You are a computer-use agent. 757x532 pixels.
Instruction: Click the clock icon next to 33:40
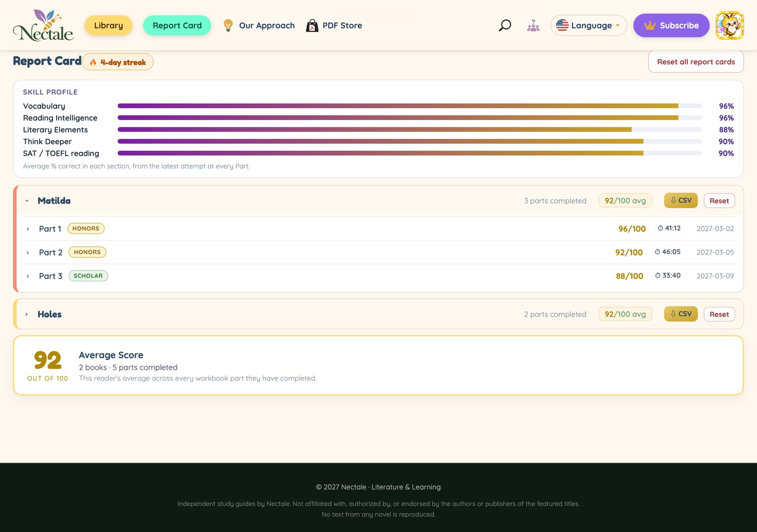point(658,275)
